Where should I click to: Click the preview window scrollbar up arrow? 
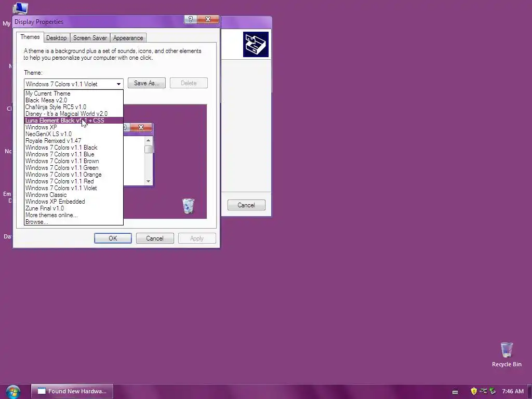(x=148, y=140)
